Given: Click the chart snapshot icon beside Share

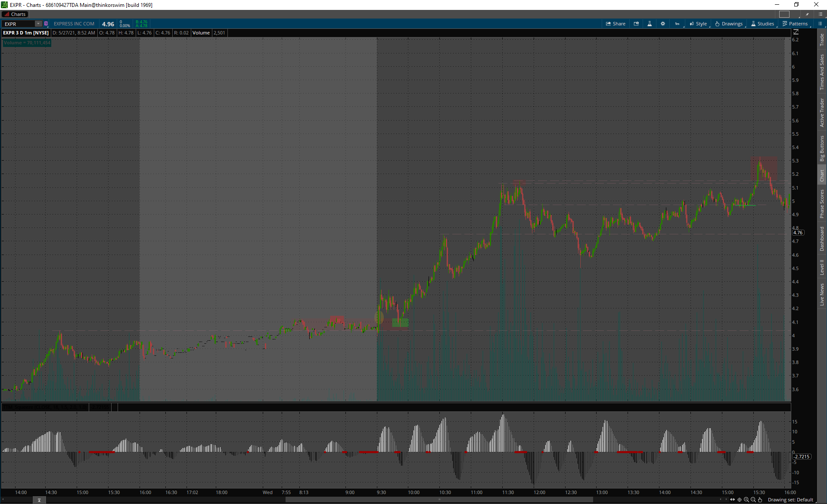Looking at the screenshot, I should [636, 24].
